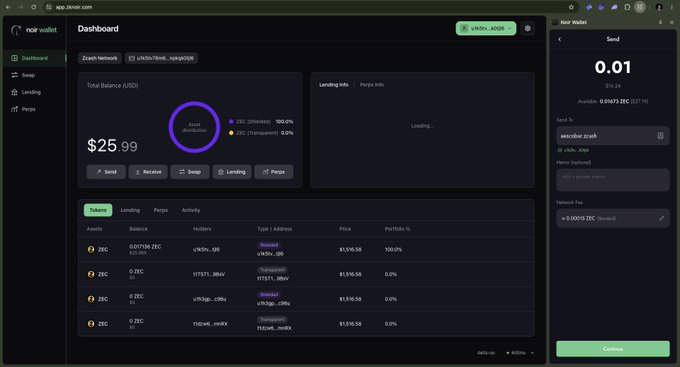Click the 0.01 send amount

click(x=613, y=67)
